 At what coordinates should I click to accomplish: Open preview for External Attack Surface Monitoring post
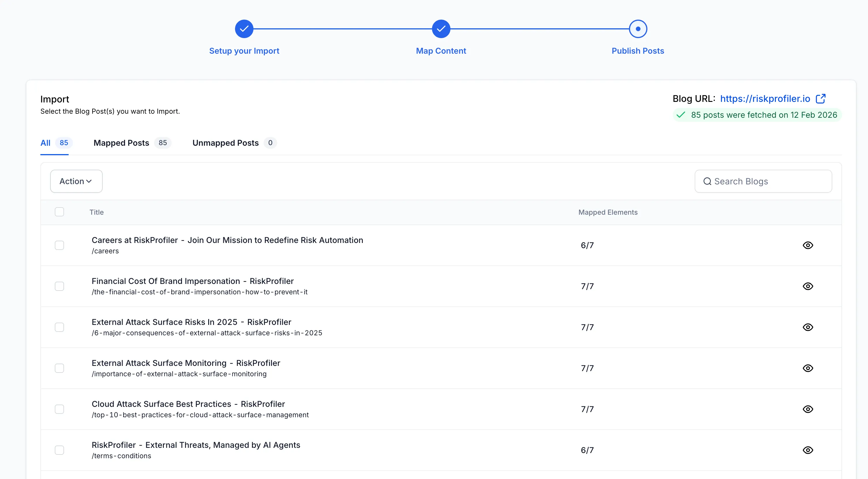808,368
